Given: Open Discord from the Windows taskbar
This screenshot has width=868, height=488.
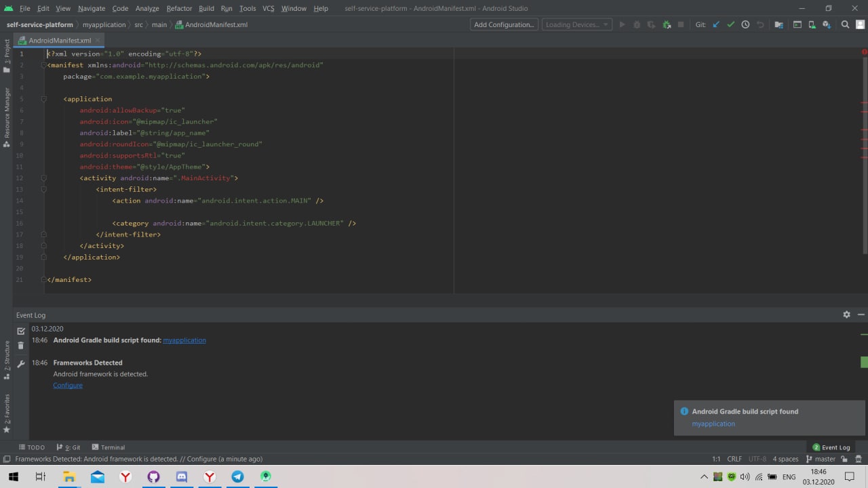Looking at the screenshot, I should (x=182, y=476).
